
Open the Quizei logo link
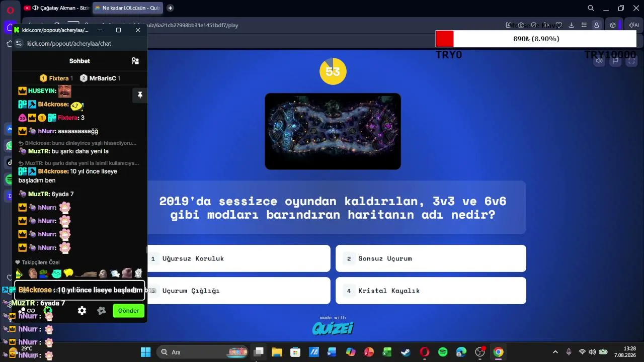333,328
